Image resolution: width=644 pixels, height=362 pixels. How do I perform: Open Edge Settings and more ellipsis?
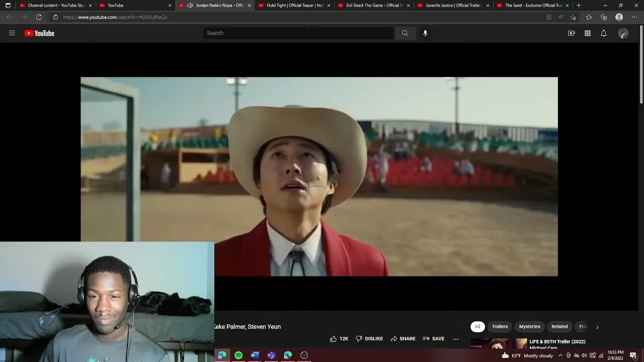point(634,17)
